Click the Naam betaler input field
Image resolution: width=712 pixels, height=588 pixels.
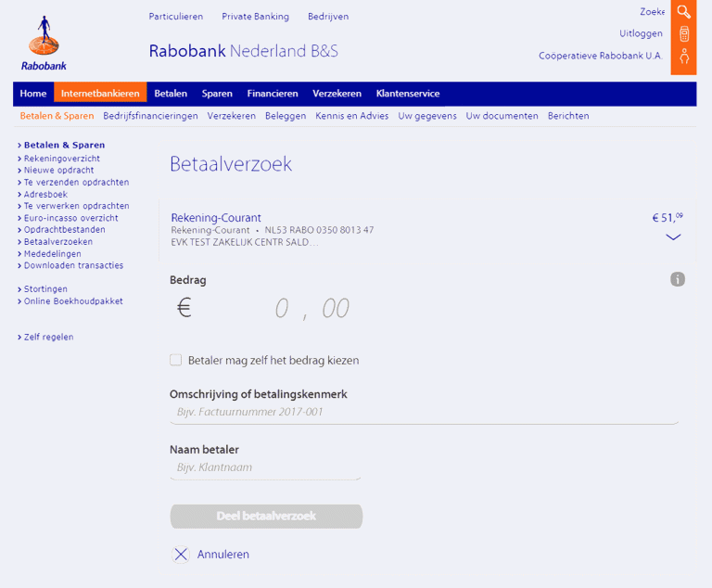265,467
